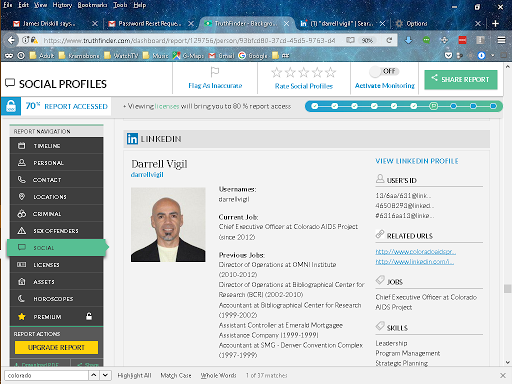Image resolution: width=512 pixels, height=384 pixels.
Task: Click Darrell Vigil profile photo
Action: pos(168,225)
